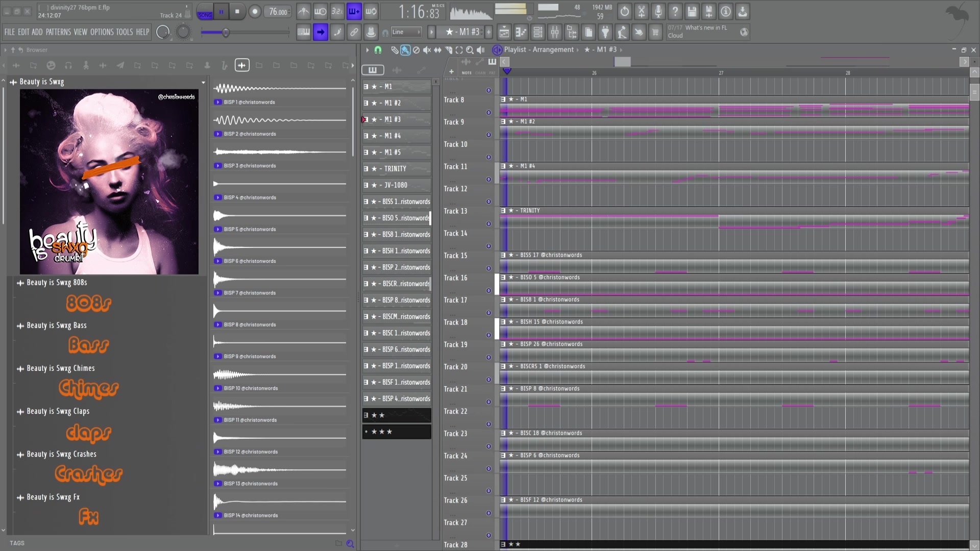Toggle Song/Pattern mode button

205,11
